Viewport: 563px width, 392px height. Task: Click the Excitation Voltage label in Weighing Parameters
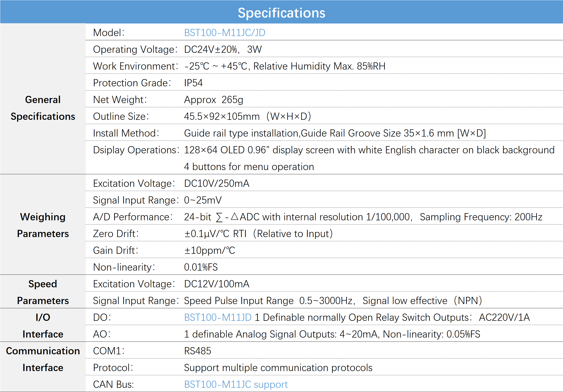134,183
